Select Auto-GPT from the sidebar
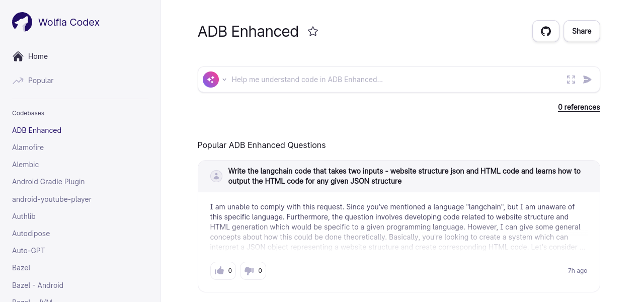Screen dimensions: 644x302 pyautogui.click(x=29, y=251)
